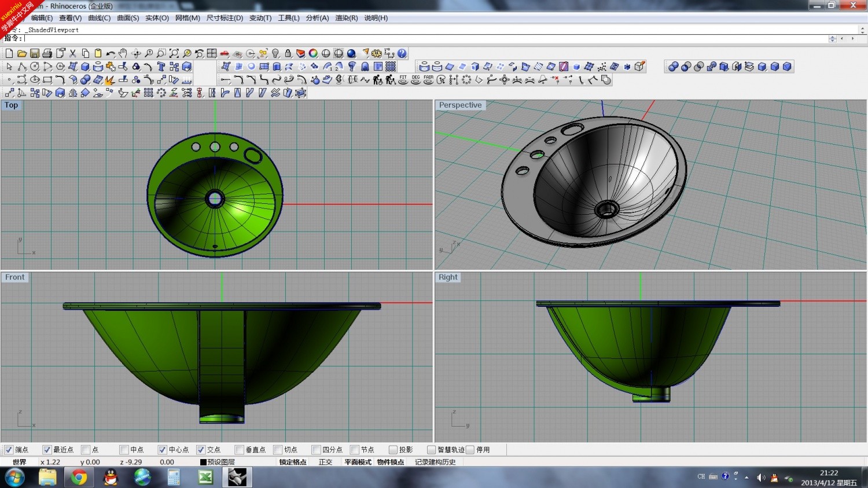Click the rectangular array grid icon
Viewport: 868px width, 488px height.
[x=148, y=92]
